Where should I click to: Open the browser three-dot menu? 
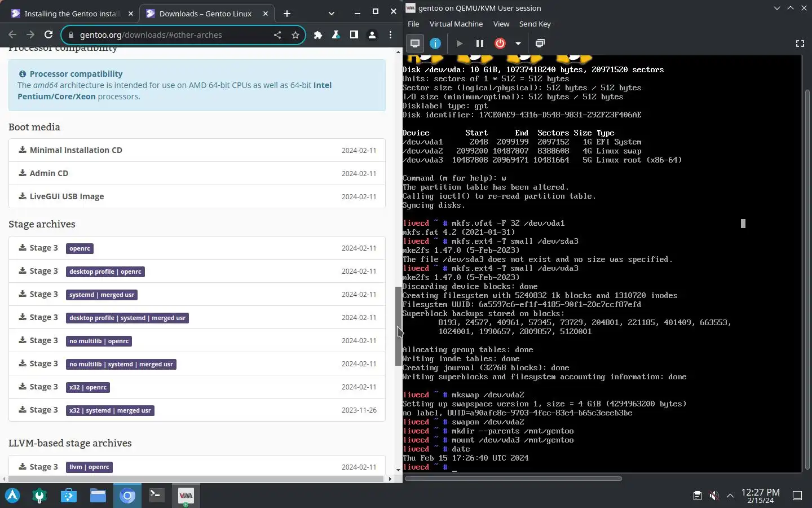(390, 35)
